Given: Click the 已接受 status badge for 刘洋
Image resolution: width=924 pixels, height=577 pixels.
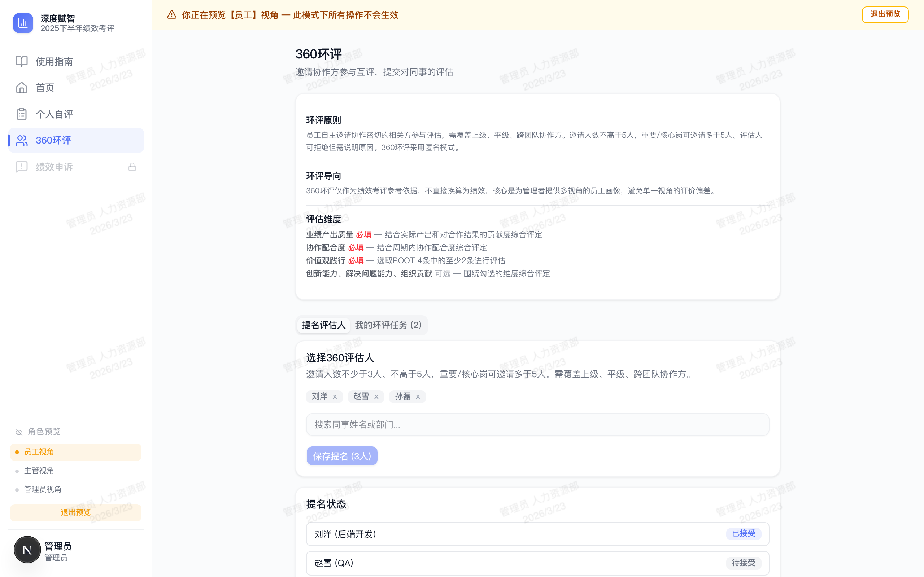Looking at the screenshot, I should (744, 534).
